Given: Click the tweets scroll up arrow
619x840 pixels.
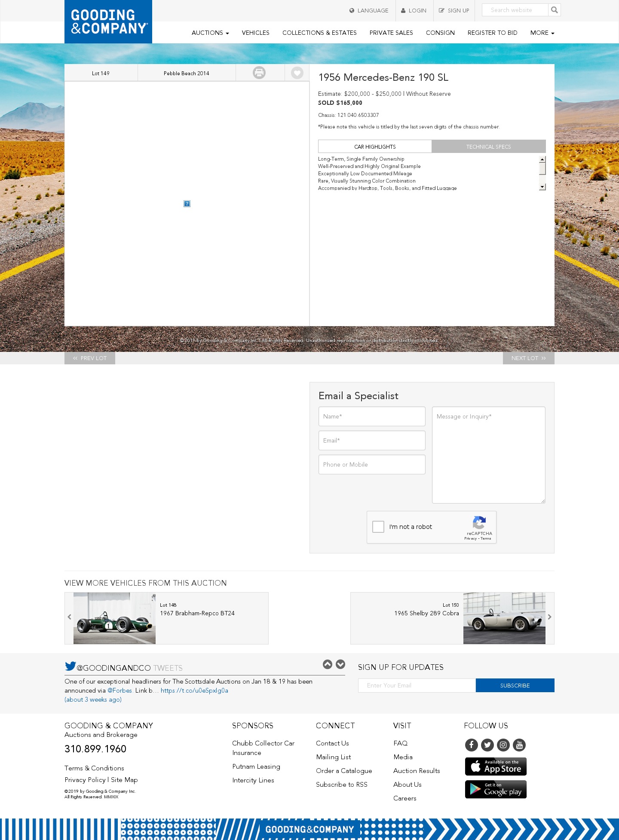Looking at the screenshot, I should click(x=328, y=664).
